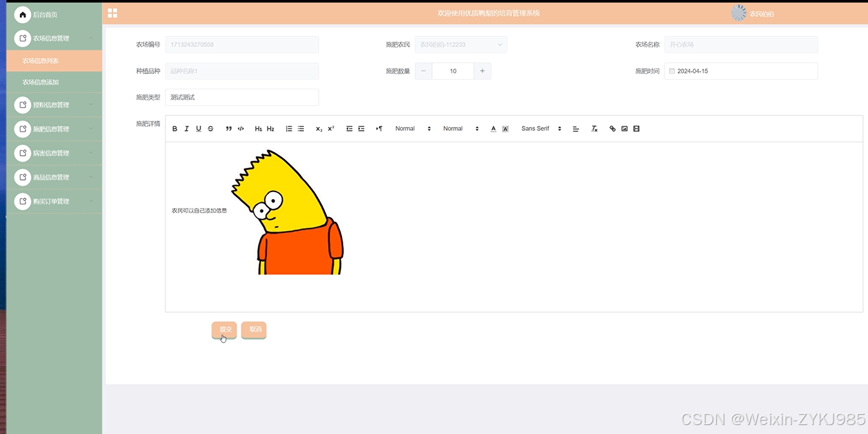Open the first Normal size dropdown
This screenshot has height=434, width=868.
413,129
